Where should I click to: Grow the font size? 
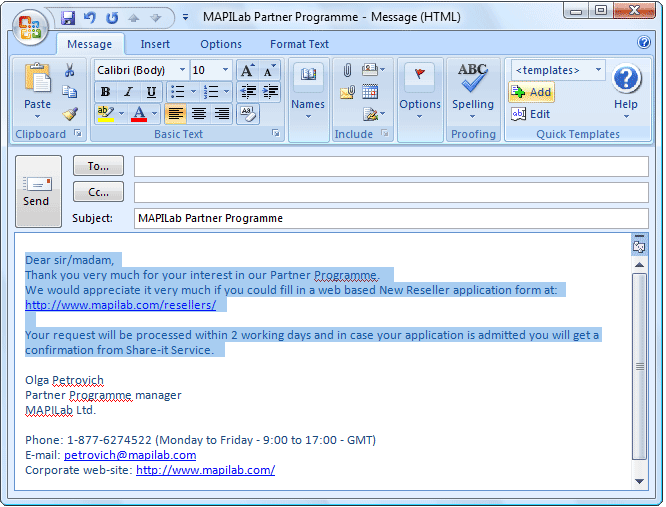(247, 70)
